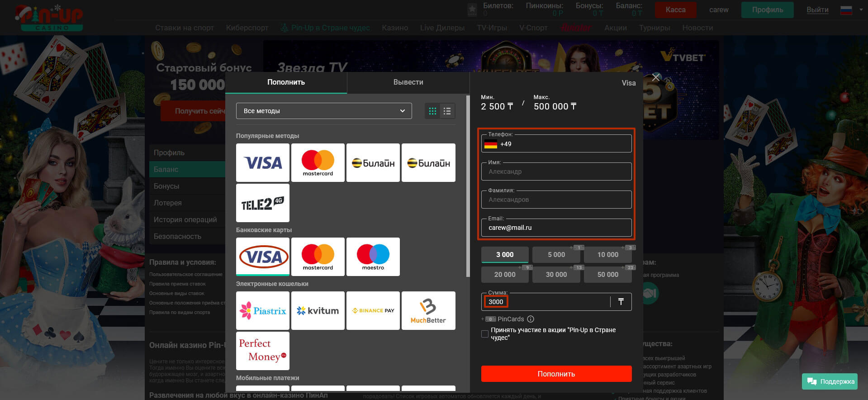The height and width of the screenshot is (400, 868).
Task: Select the 20 000 amount preset
Action: tap(505, 275)
